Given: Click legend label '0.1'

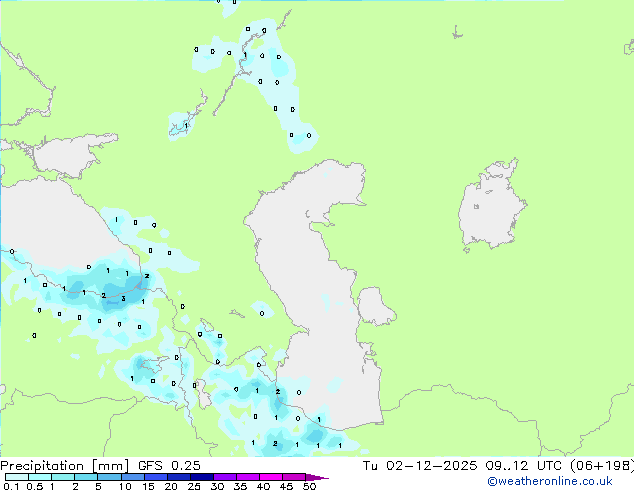Looking at the screenshot, I should [x=11, y=486].
